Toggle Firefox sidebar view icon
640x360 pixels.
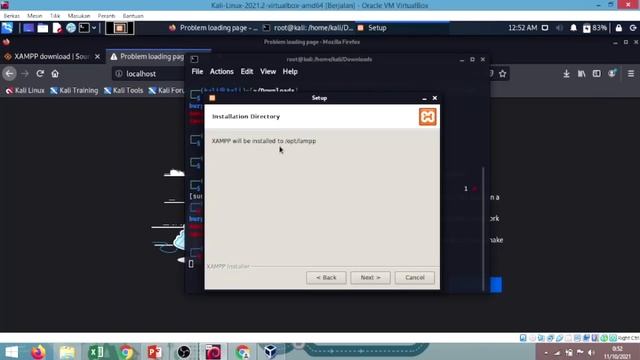(597, 74)
